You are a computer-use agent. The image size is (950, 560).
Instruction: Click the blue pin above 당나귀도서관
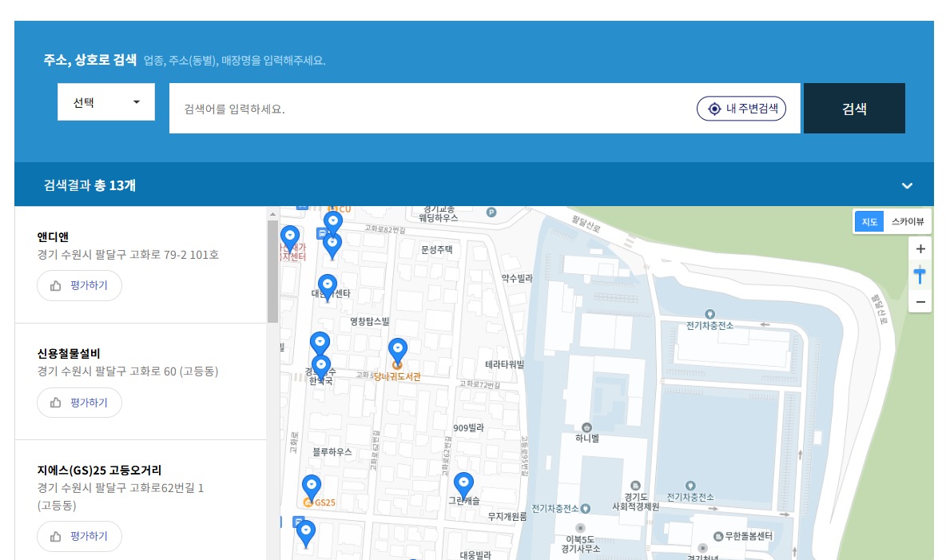[398, 348]
